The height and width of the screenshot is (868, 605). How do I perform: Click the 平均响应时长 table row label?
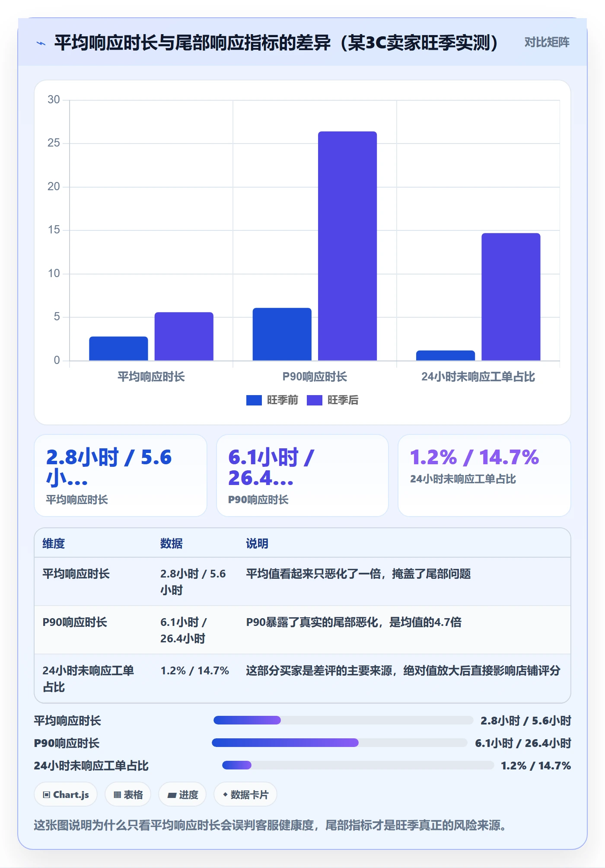(76, 574)
